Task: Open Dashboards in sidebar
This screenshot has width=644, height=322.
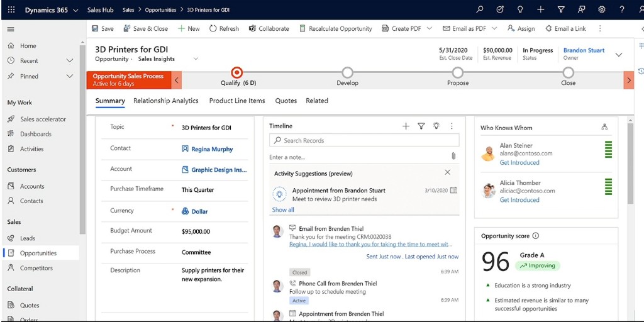Action: (x=36, y=134)
